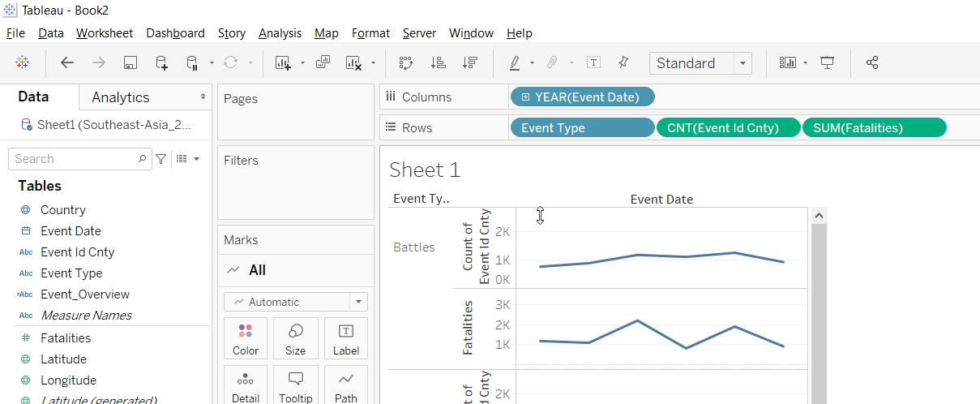Click the Swap rows and columns icon
The width and height of the screenshot is (980, 404).
(406, 63)
